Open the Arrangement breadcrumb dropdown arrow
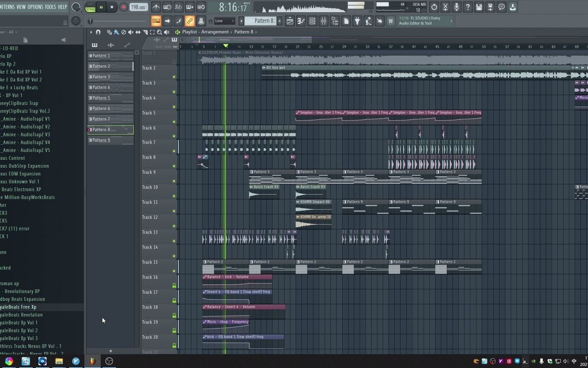This screenshot has width=588, height=368. point(231,32)
